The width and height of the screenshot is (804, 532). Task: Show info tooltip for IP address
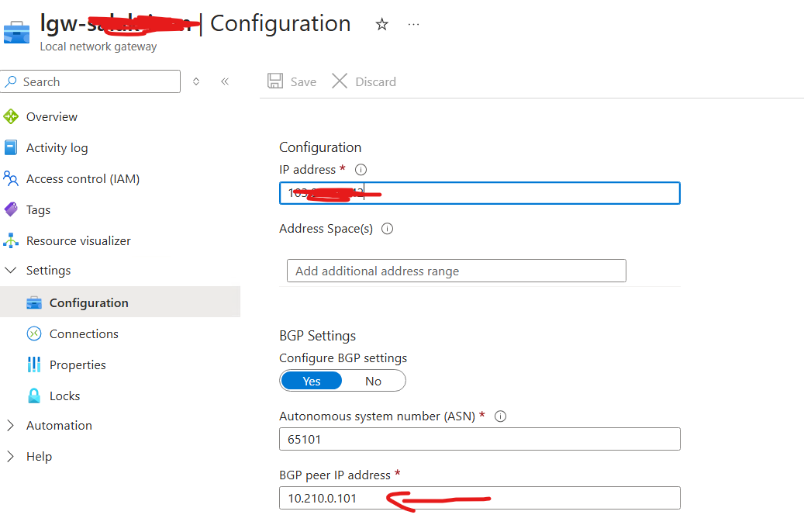pyautogui.click(x=361, y=169)
